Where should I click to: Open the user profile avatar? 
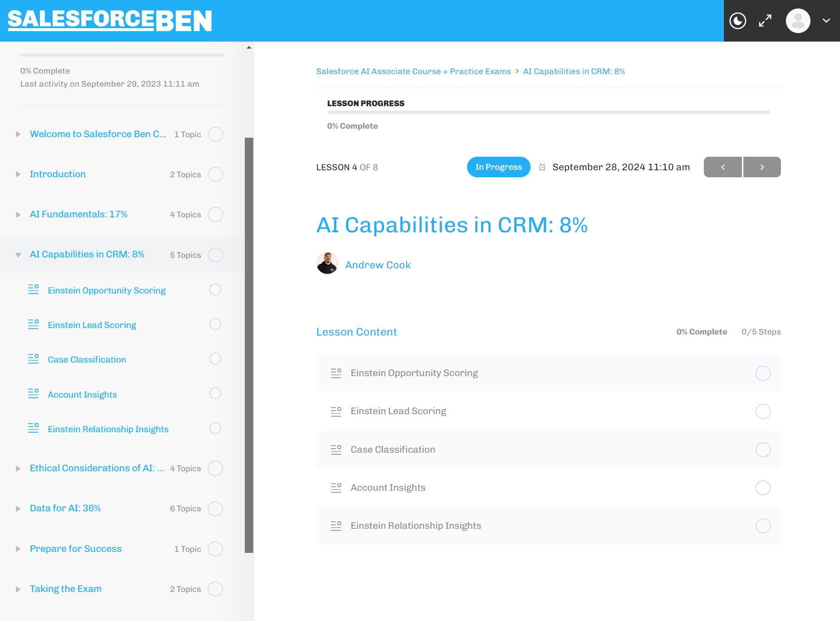798,21
